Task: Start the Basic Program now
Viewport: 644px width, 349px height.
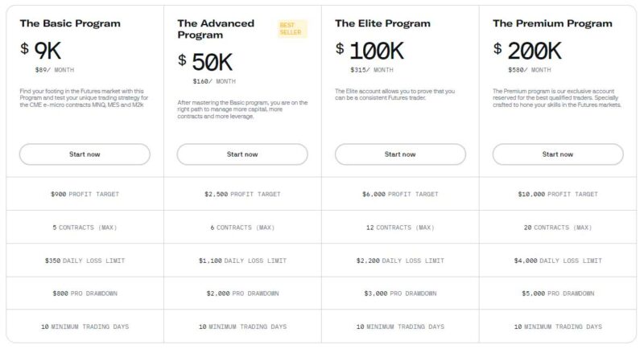Action: point(85,154)
